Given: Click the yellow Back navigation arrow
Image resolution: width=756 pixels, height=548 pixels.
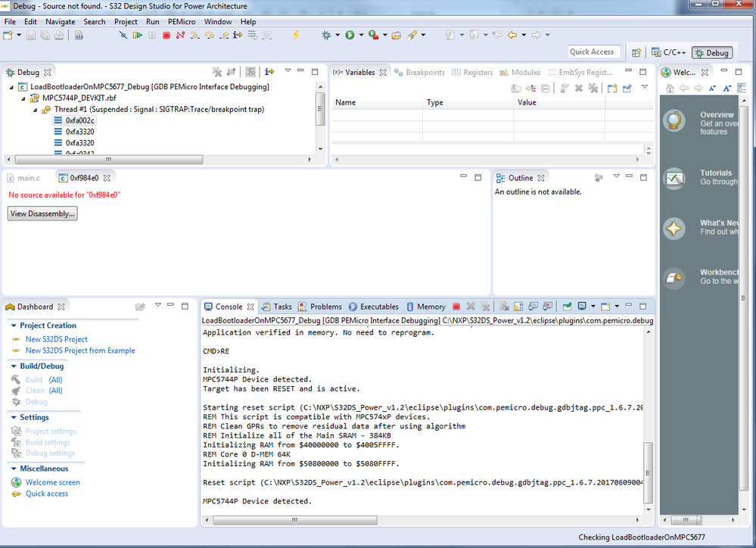Looking at the screenshot, I should tap(512, 35).
